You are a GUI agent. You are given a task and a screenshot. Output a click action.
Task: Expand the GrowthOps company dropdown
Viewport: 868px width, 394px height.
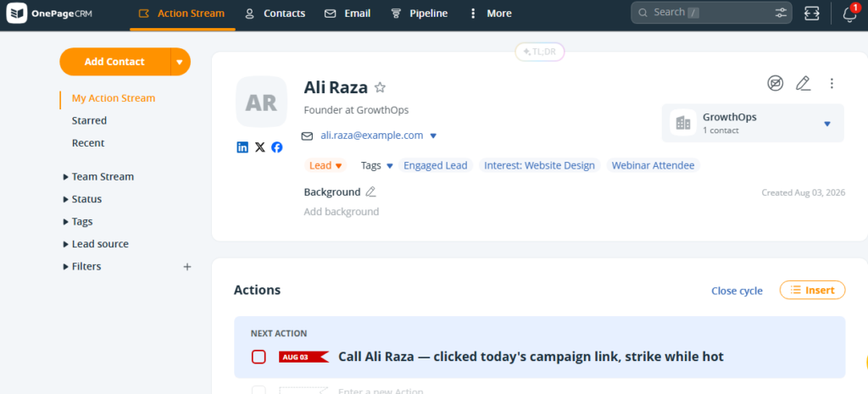(827, 124)
